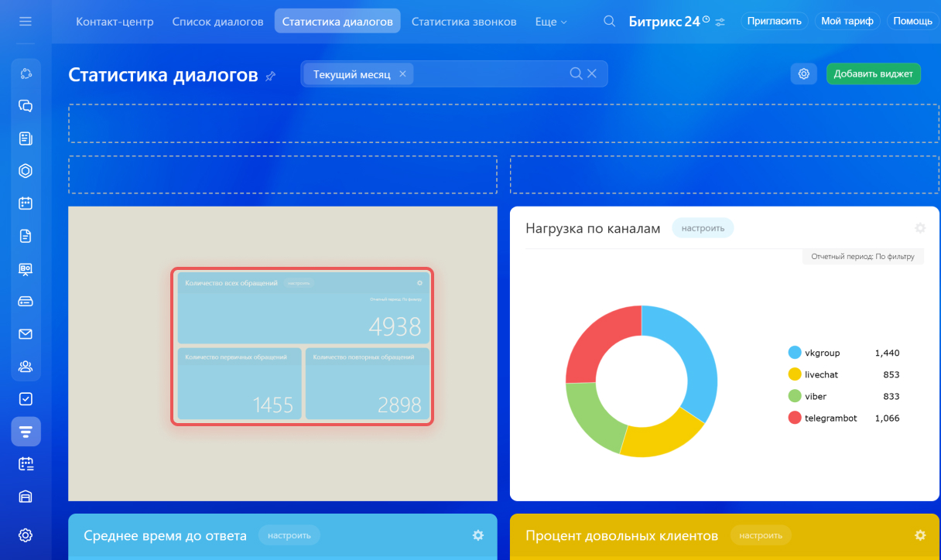Screen dimensions: 941x560
Task: Switch to the Статистика звонков tab
Action: pyautogui.click(x=464, y=22)
